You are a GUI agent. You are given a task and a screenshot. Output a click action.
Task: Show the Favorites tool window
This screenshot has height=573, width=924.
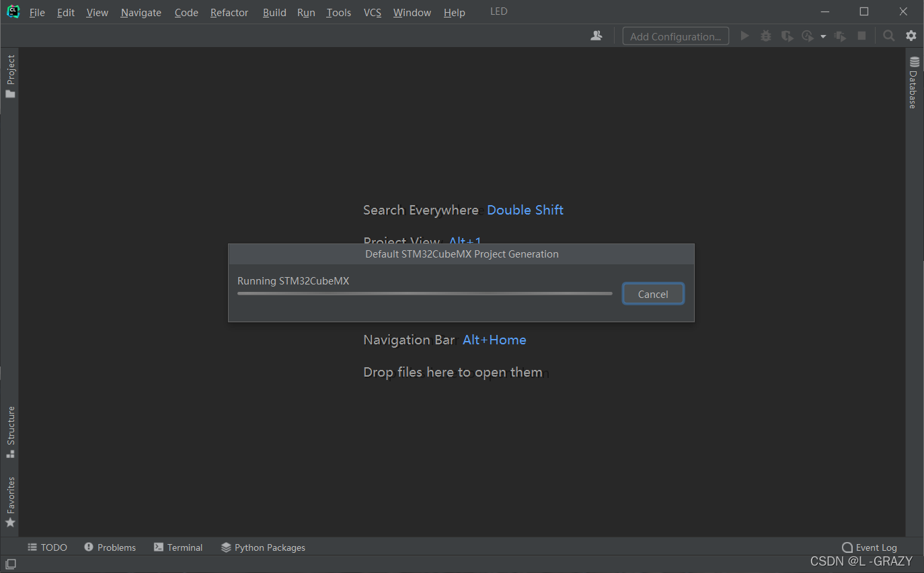10,502
